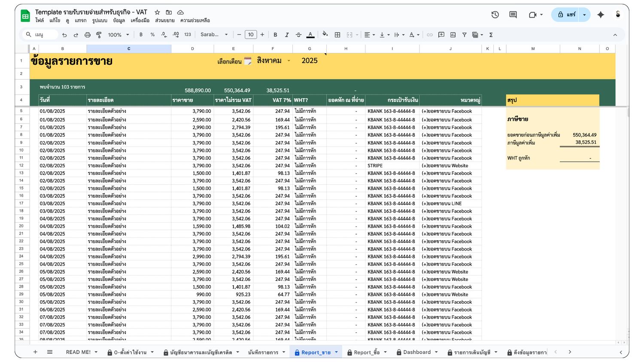Click the functions sigma icon

pyautogui.click(x=491, y=35)
